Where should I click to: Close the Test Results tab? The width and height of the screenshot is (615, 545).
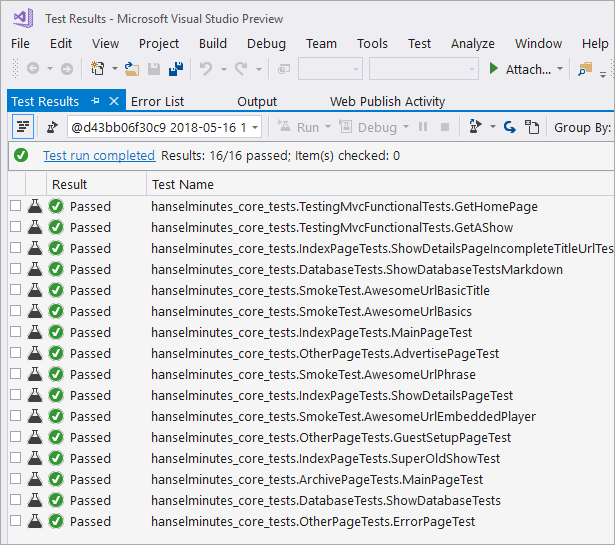(x=114, y=101)
